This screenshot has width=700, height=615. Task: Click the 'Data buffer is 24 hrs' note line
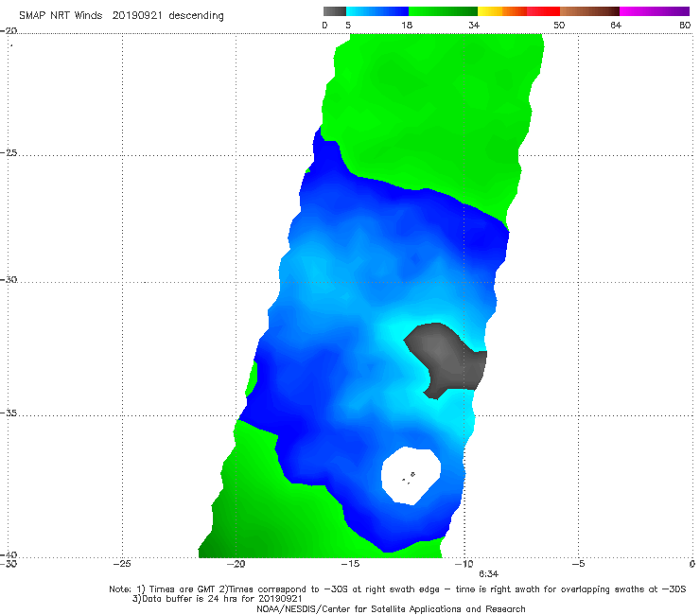pos(217,599)
